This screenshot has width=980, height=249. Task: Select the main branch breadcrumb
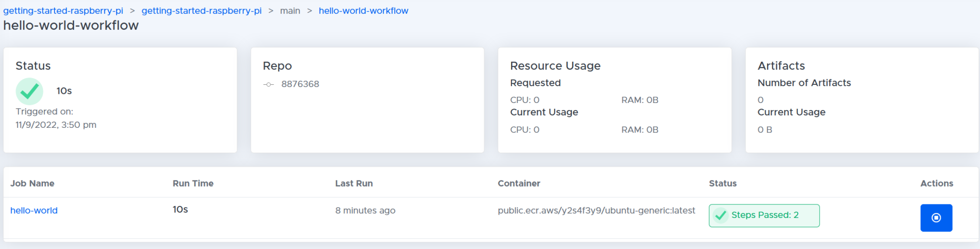[290, 11]
